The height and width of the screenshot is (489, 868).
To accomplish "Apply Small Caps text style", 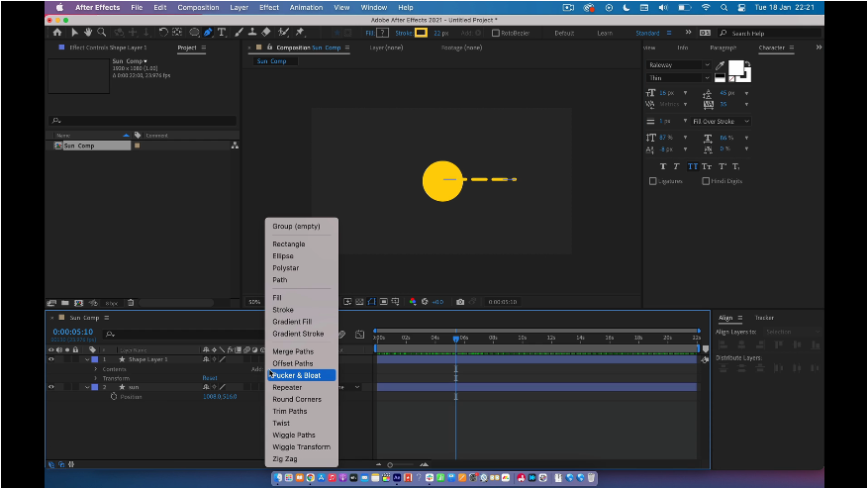I will click(707, 166).
